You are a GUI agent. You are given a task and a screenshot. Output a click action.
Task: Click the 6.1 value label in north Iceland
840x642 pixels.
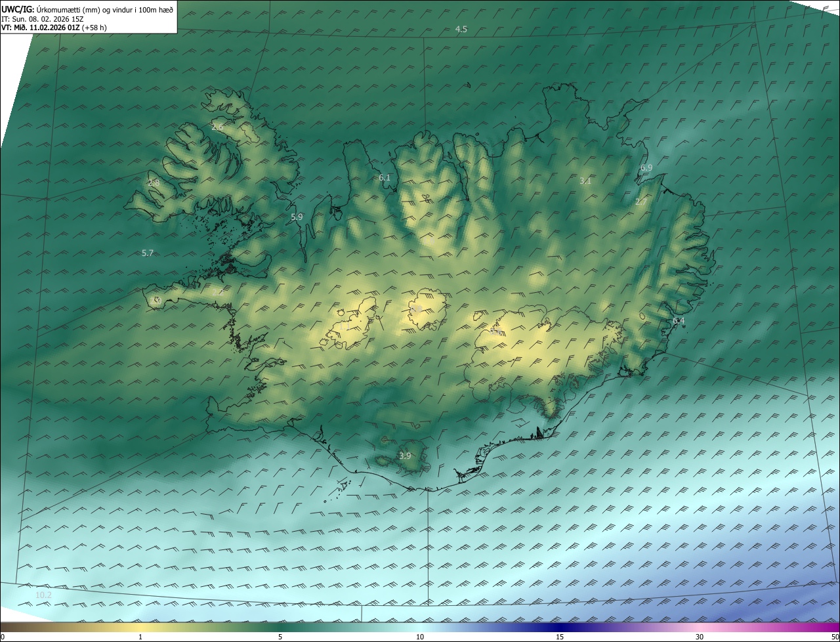tap(385, 178)
